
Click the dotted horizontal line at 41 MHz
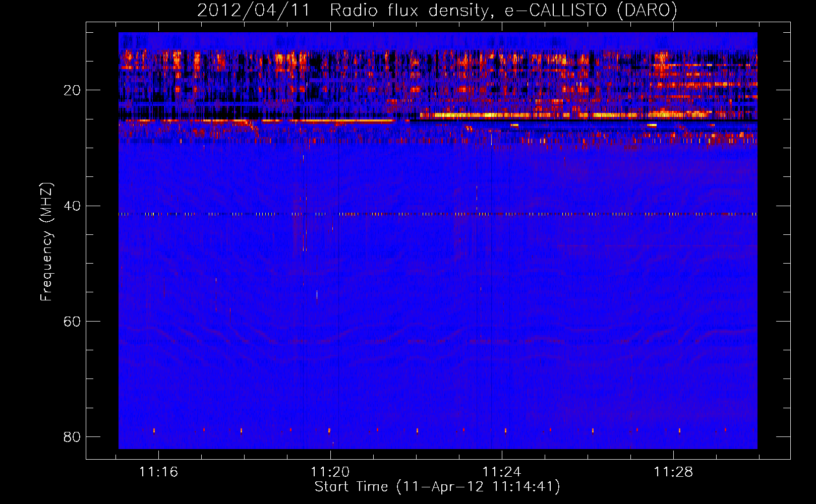(x=438, y=214)
